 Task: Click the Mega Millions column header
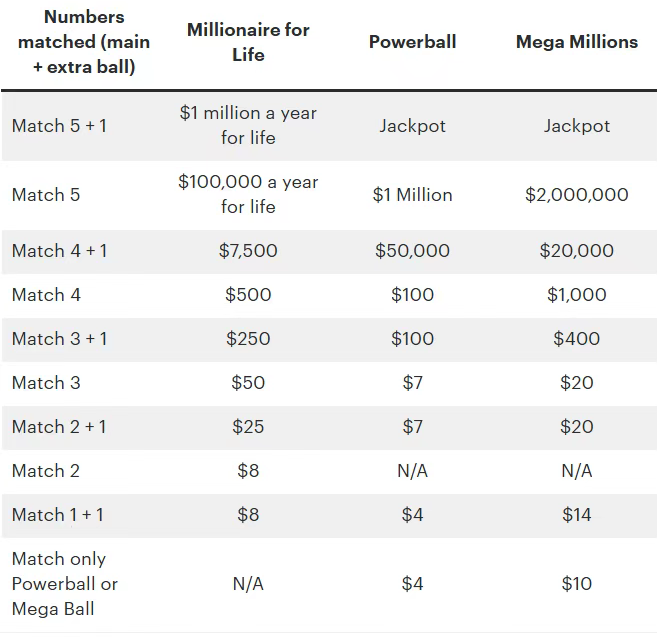pos(576,42)
